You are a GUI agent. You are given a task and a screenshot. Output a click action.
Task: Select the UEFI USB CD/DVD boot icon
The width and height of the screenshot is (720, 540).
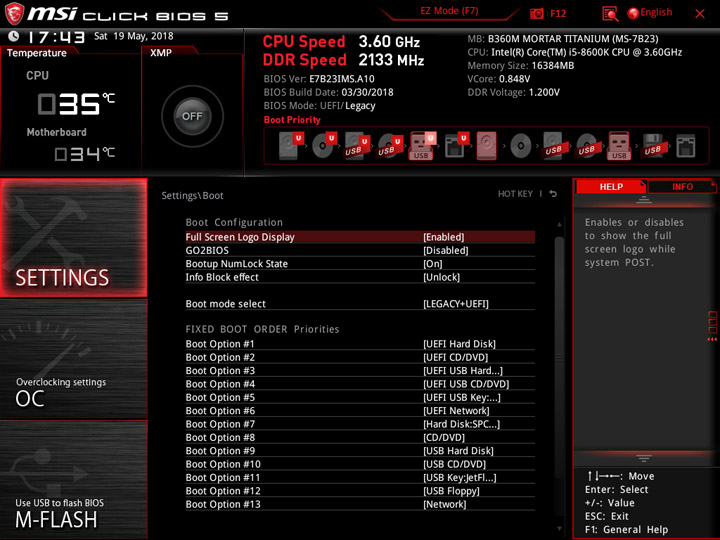390,146
